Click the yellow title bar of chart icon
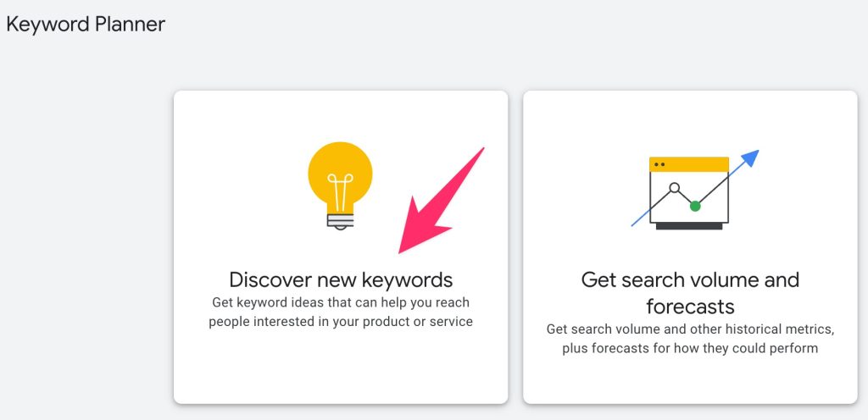The width and height of the screenshot is (868, 420). click(689, 163)
